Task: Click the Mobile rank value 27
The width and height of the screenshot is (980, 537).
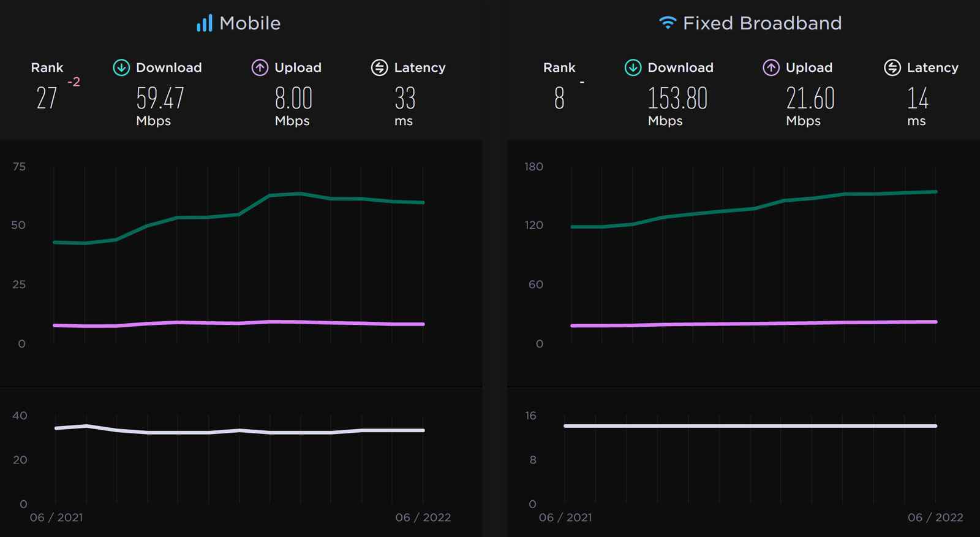Action: coord(47,98)
